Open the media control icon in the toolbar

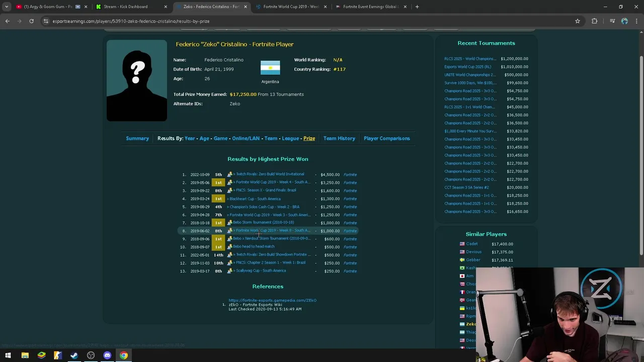[612, 21]
